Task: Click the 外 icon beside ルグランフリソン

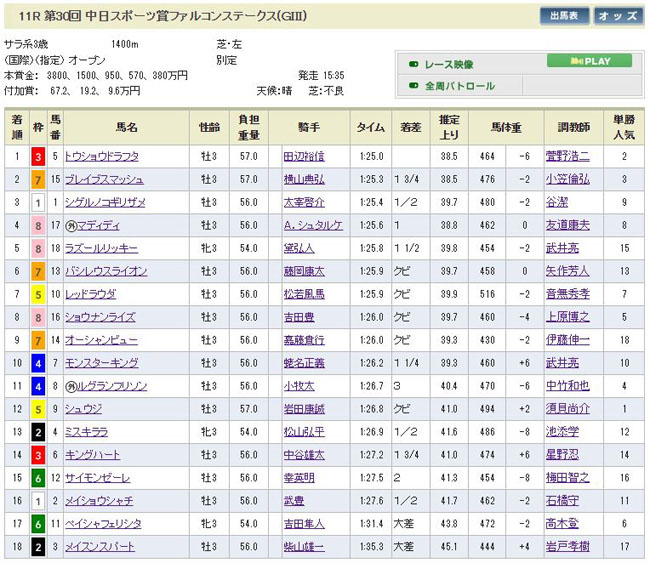Action: pyautogui.click(x=71, y=386)
